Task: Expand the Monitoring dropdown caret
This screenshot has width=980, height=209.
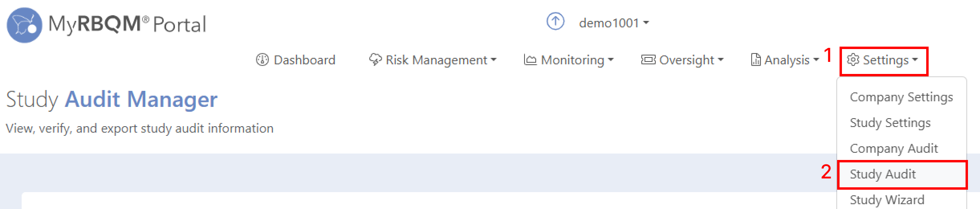Action: [611, 60]
